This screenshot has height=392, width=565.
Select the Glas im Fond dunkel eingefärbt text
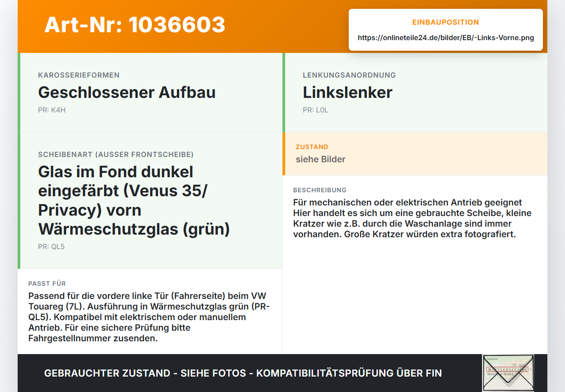[134, 200]
